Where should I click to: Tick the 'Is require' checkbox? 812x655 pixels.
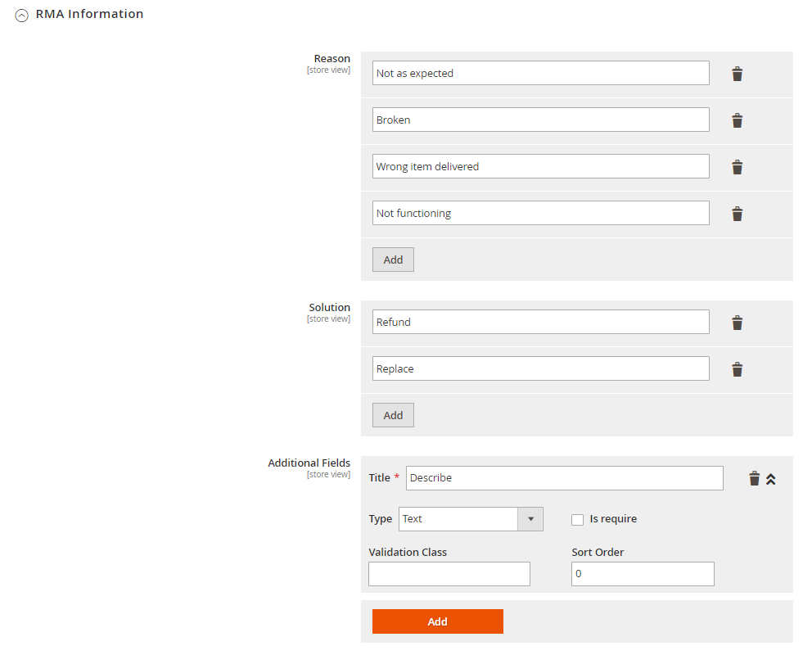[x=577, y=519]
